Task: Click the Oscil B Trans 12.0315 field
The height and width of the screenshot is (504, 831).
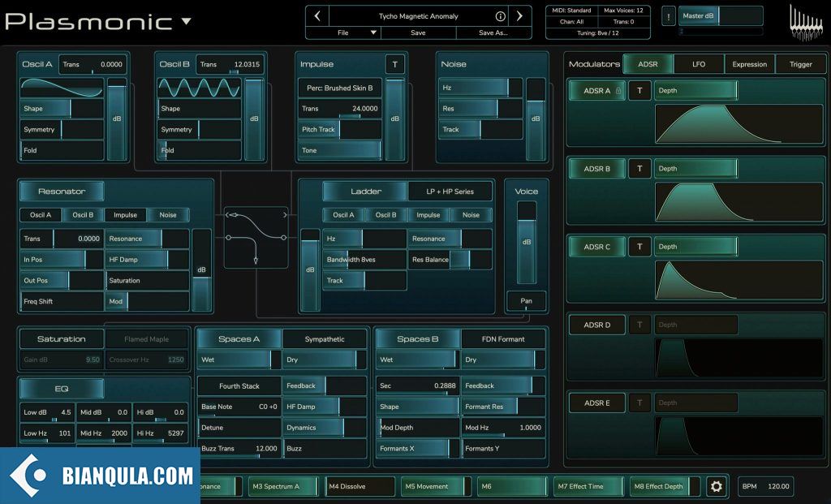Action: (x=230, y=64)
